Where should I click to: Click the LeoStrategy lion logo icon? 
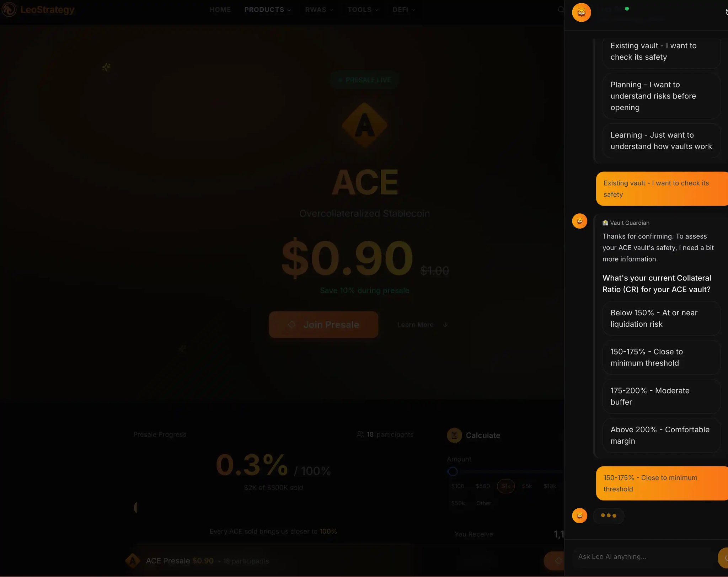point(9,10)
